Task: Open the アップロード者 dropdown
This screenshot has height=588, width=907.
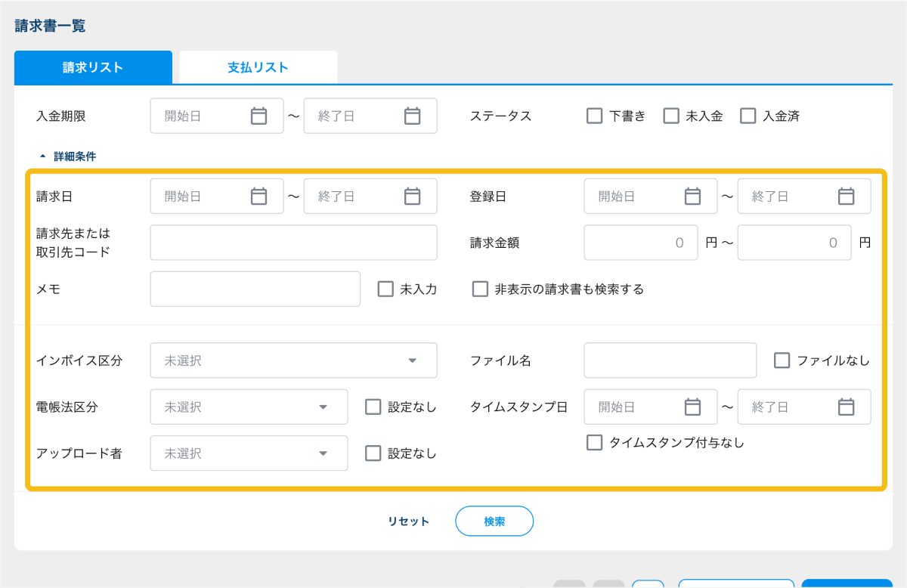Action: point(249,453)
